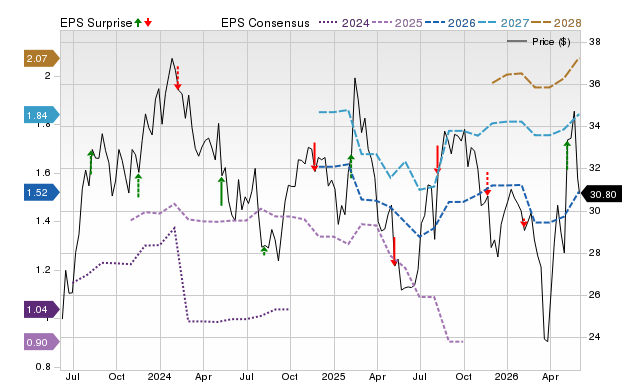Click the brown 2.07 value tag

click(41, 59)
